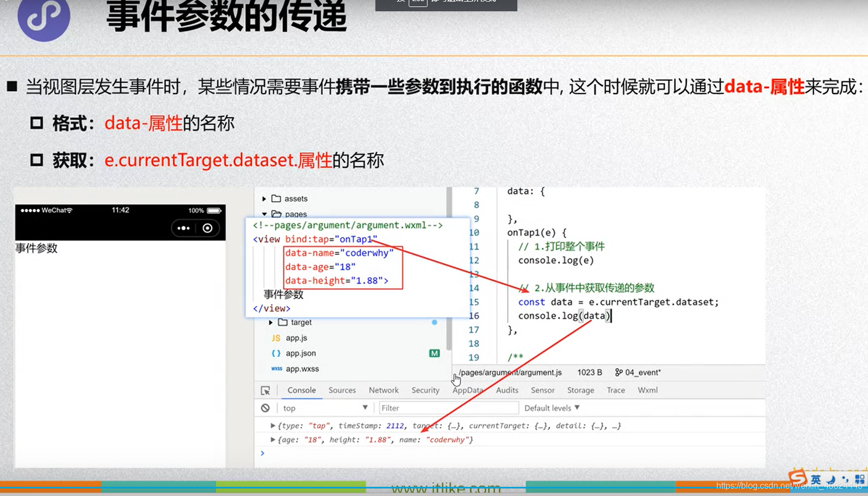Click the argument.js file path in status bar
868x496 pixels.
pos(510,372)
